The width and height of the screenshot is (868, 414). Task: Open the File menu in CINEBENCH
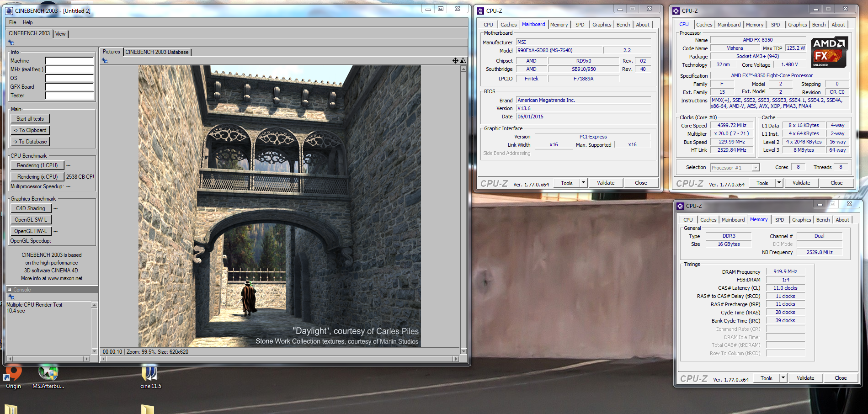pos(12,22)
